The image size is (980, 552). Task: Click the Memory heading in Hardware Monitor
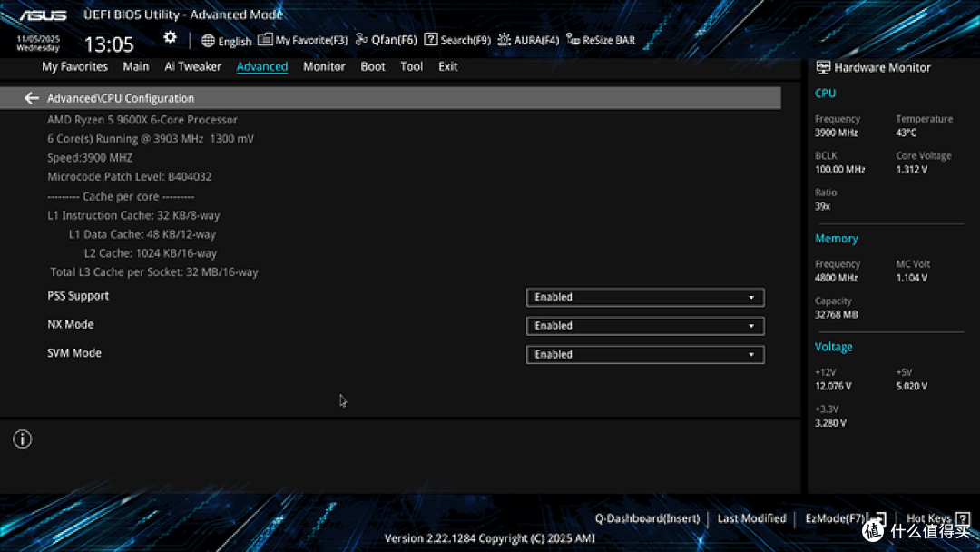tap(837, 238)
